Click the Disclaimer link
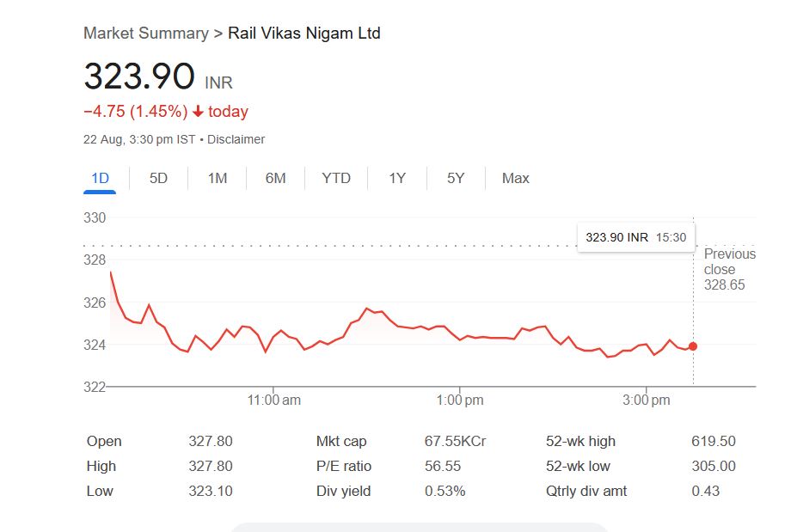 [236, 139]
